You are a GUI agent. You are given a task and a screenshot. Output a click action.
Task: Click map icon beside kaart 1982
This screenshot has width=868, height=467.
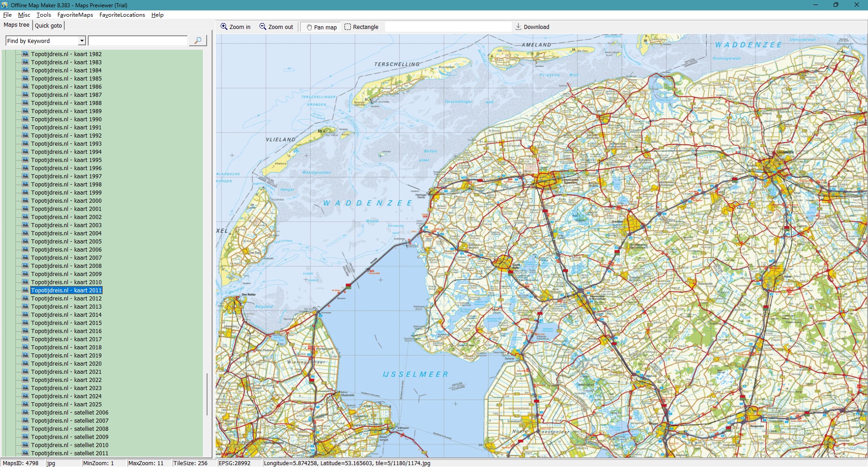(25, 54)
